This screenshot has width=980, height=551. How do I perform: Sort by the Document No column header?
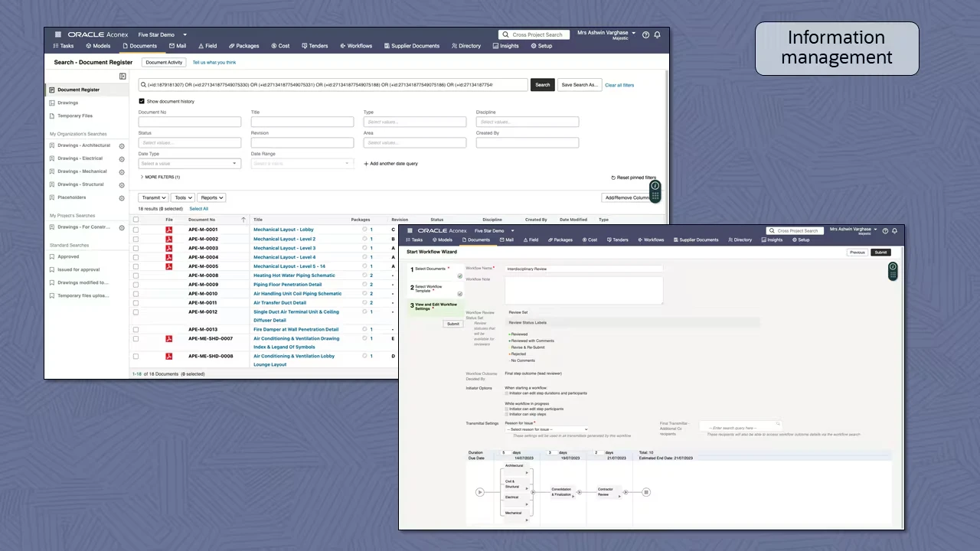[x=202, y=220]
